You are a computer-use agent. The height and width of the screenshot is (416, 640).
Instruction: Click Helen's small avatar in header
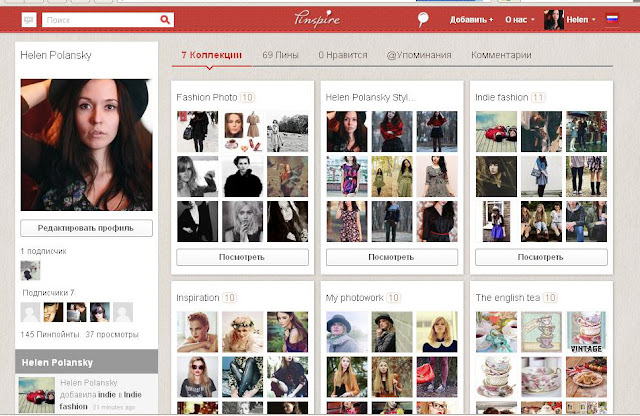click(x=554, y=20)
